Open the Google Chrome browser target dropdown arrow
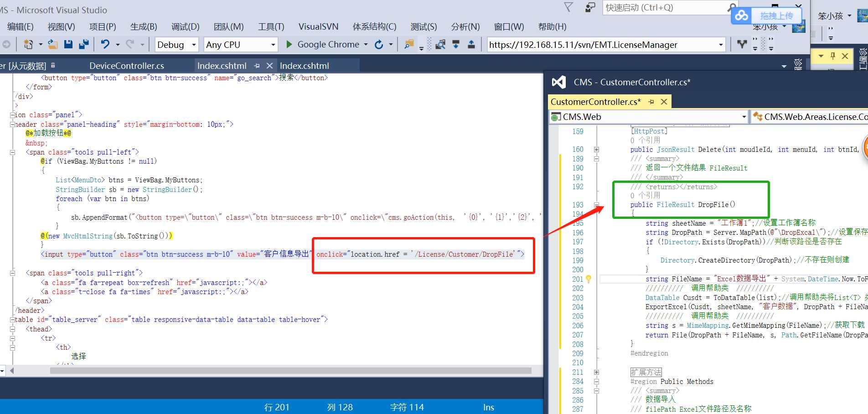The image size is (868, 414). coord(366,44)
